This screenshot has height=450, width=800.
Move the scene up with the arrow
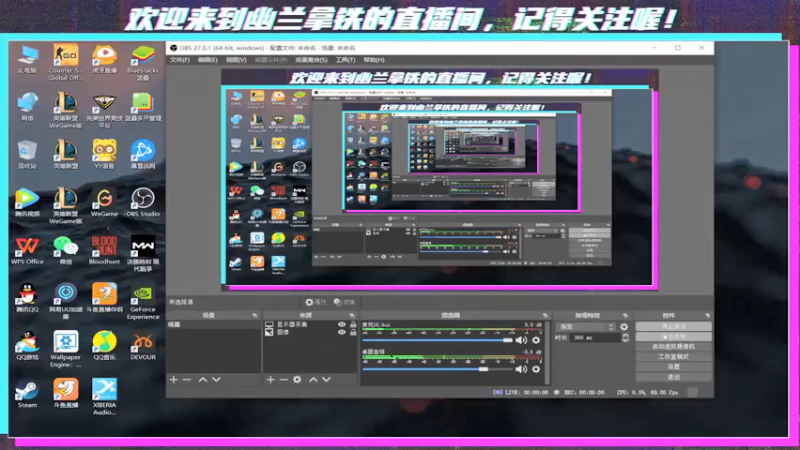click(203, 380)
